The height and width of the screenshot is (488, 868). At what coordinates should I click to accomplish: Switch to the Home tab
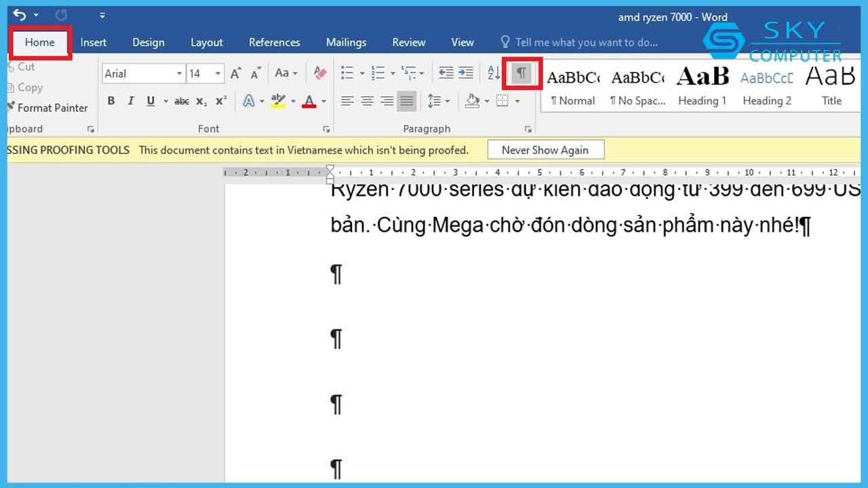[x=40, y=42]
